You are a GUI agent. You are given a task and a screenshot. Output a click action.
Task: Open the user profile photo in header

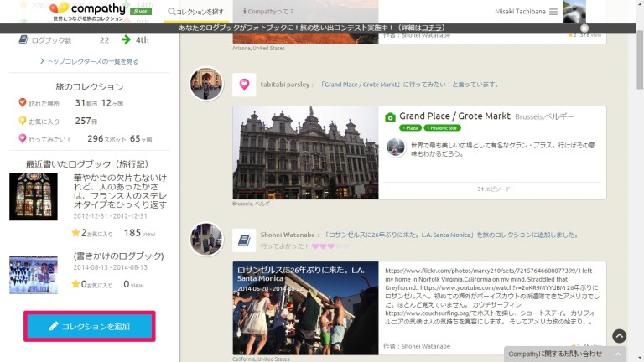pos(574,12)
